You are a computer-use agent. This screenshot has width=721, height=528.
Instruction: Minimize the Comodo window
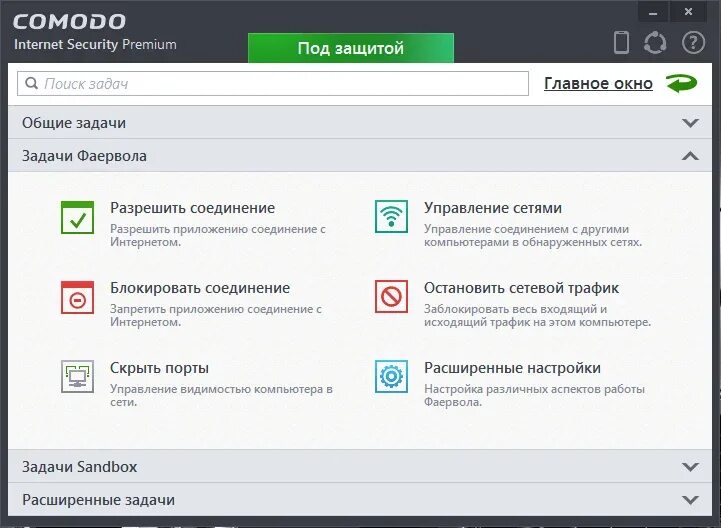pos(653,12)
